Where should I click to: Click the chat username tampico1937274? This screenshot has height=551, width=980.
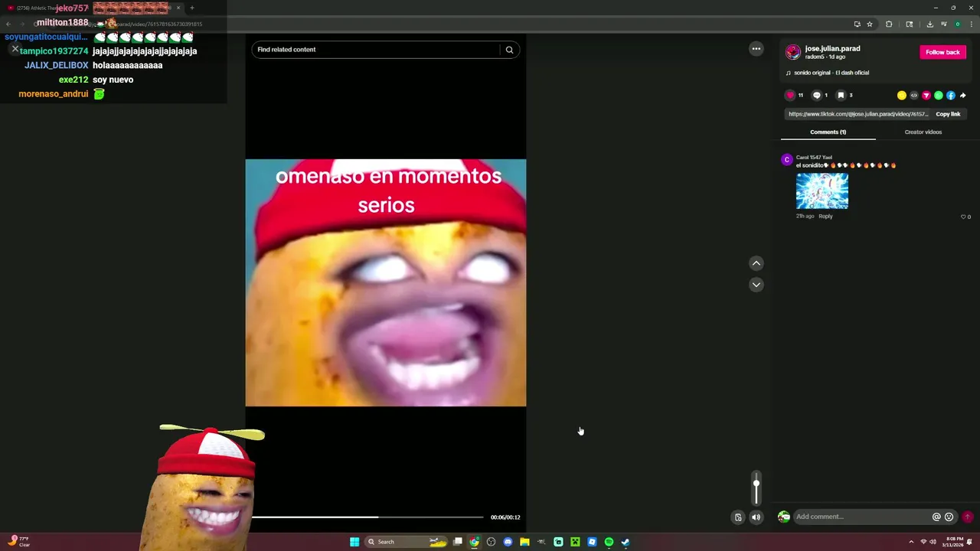tap(54, 51)
